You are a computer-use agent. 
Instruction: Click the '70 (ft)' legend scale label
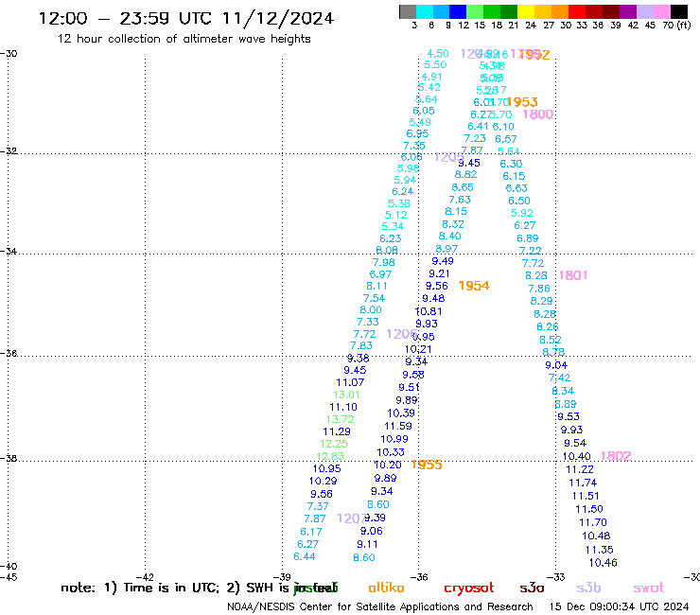tap(676, 26)
